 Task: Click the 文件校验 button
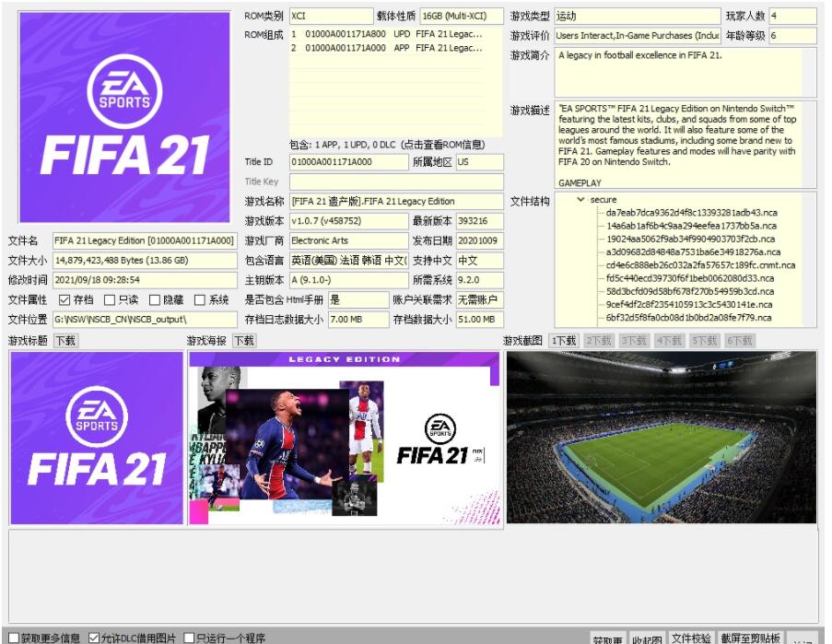tap(691, 638)
